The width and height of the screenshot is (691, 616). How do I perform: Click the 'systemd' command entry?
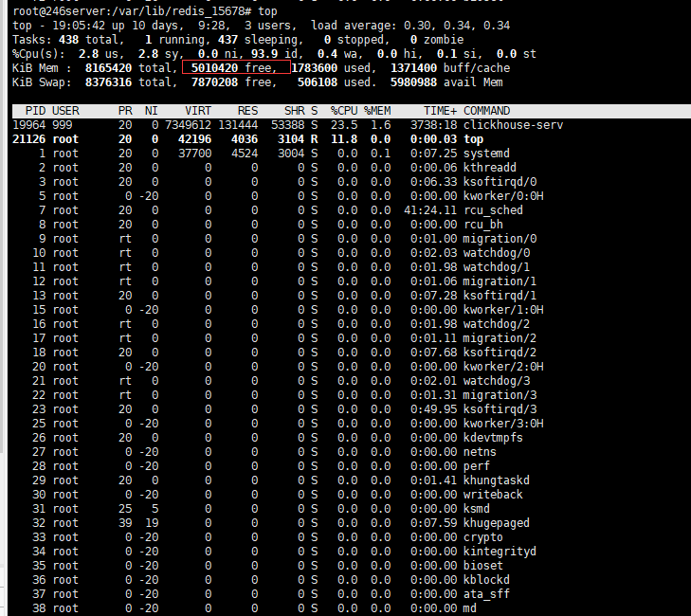(486, 154)
